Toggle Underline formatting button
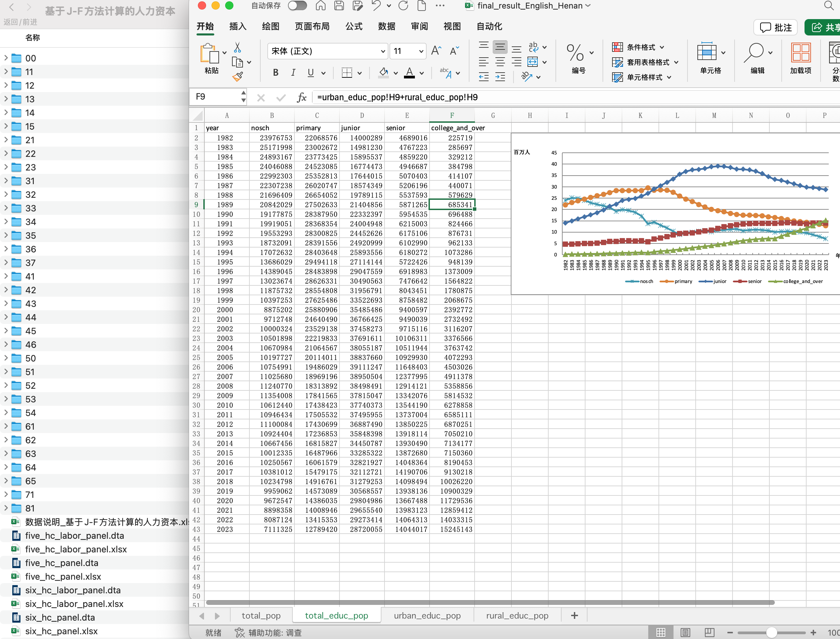 (310, 72)
